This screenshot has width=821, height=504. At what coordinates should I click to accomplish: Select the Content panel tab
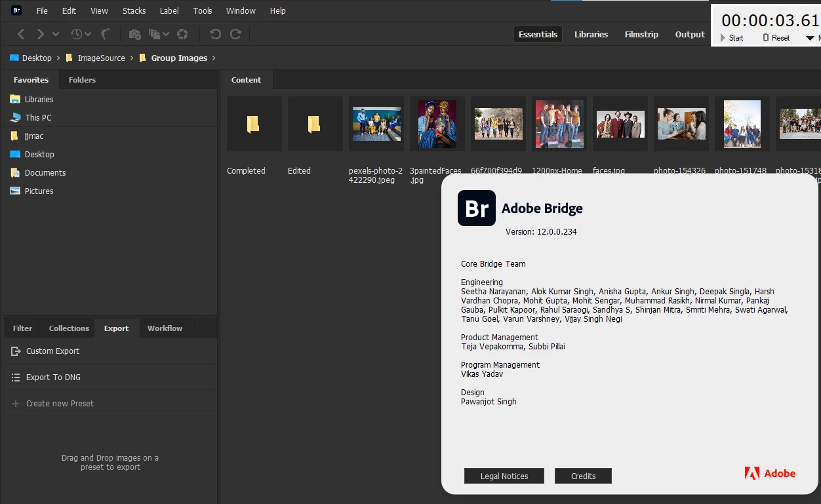point(246,80)
